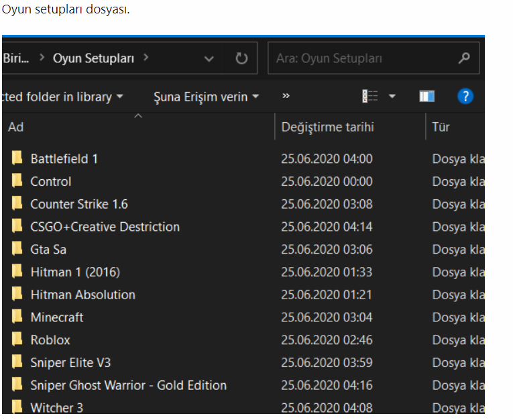513x420 pixels.
Task: Click the search magnifier icon
Action: (x=464, y=59)
